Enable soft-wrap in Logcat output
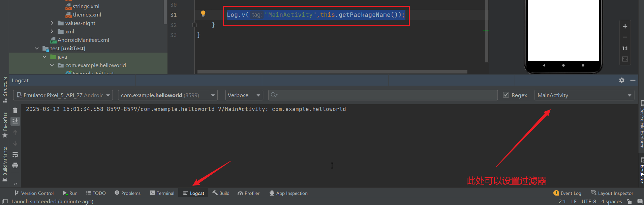Viewport: 644px width, 205px height. (15, 154)
